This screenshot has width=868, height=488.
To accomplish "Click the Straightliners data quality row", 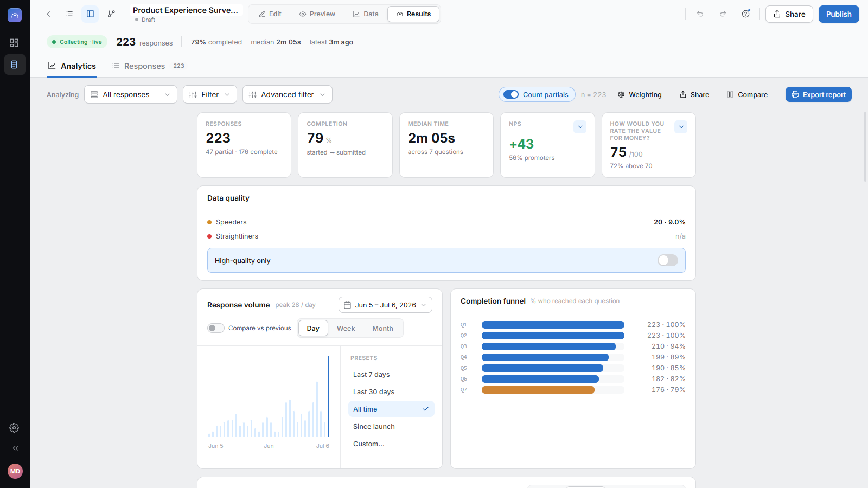I will coord(446,236).
